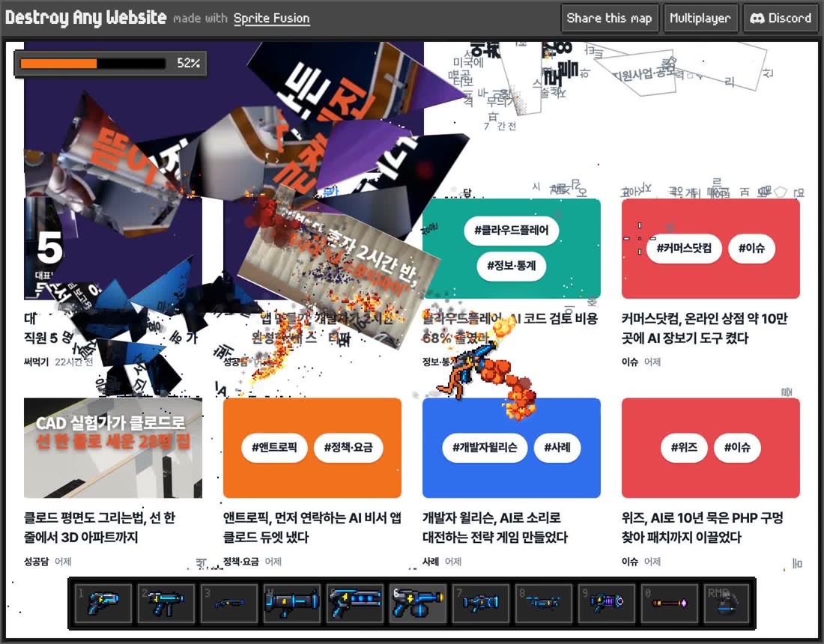Click the #사례 tag
This screenshot has height=644, width=824.
coord(557,448)
